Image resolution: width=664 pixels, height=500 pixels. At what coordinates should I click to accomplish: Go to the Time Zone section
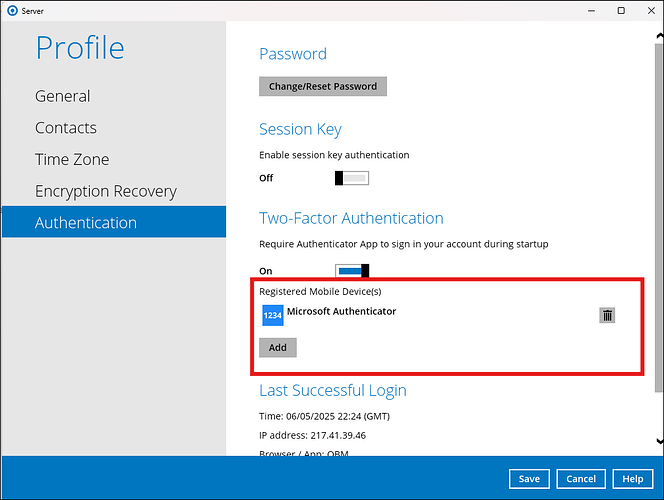tap(72, 159)
